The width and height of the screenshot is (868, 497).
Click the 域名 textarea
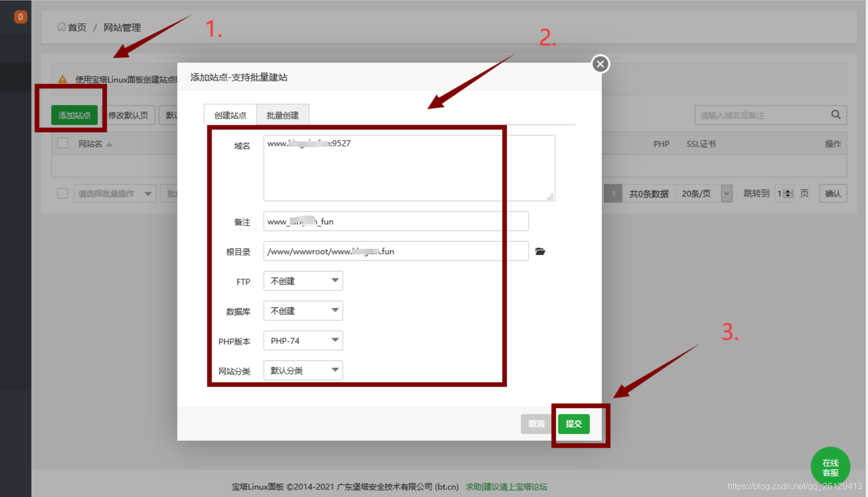409,168
